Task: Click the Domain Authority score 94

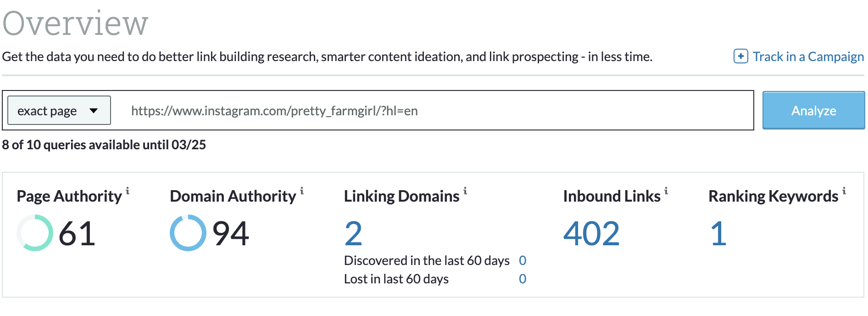Action: (231, 234)
